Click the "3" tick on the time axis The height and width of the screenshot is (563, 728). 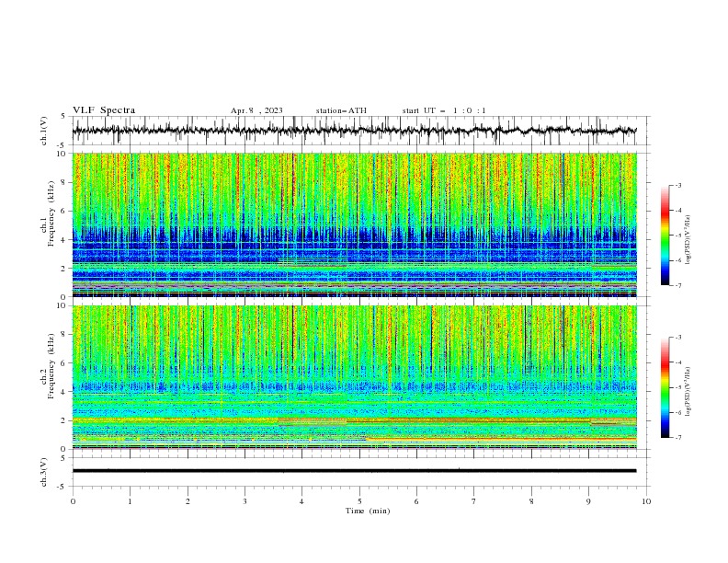[x=245, y=501]
